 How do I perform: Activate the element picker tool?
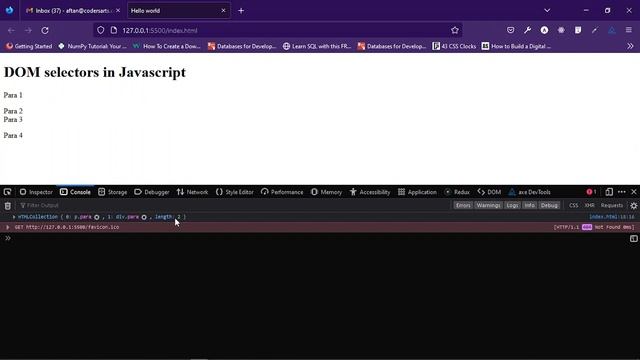point(7,192)
